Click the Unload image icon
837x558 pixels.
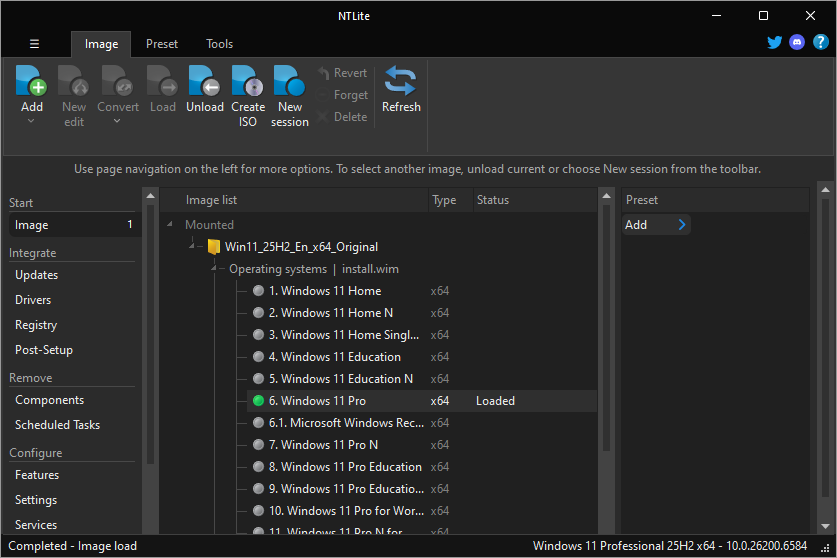point(204,82)
